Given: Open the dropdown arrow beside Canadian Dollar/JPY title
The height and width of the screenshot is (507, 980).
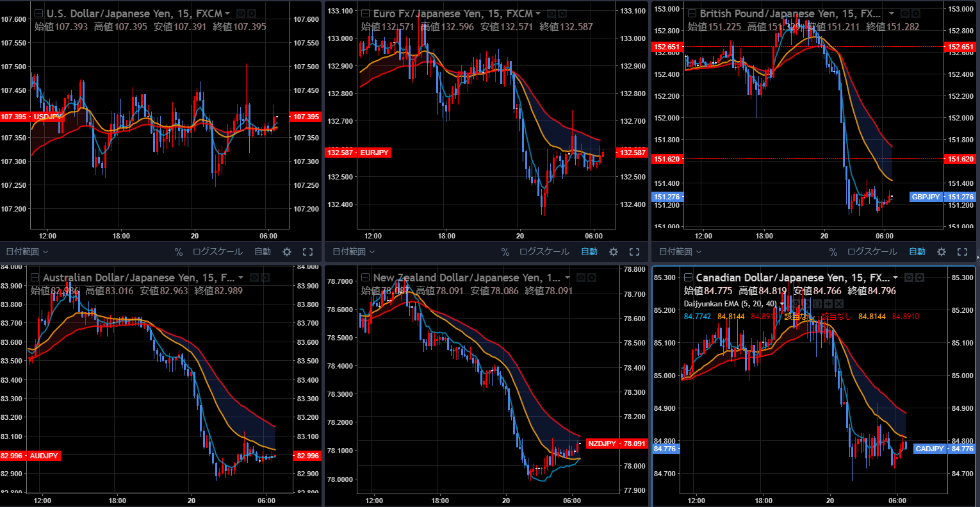Looking at the screenshot, I should (895, 278).
